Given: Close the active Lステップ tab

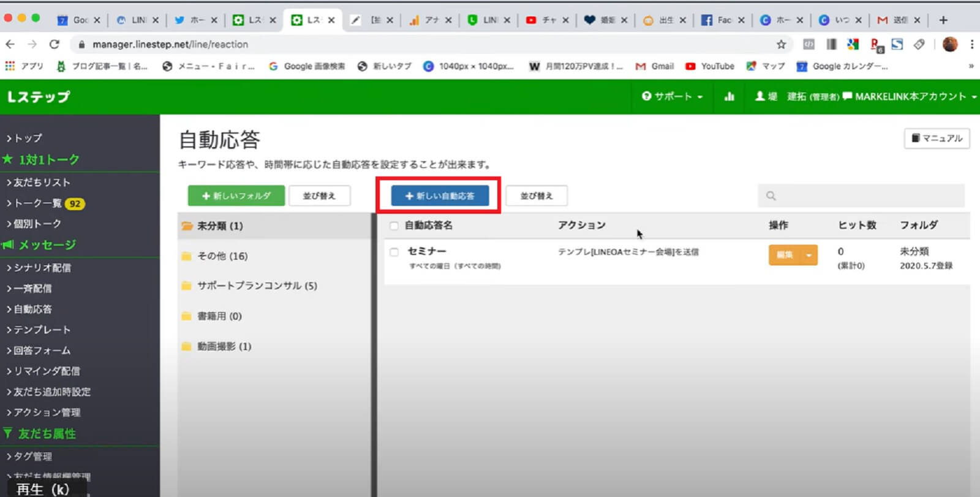Looking at the screenshot, I should pos(331,20).
